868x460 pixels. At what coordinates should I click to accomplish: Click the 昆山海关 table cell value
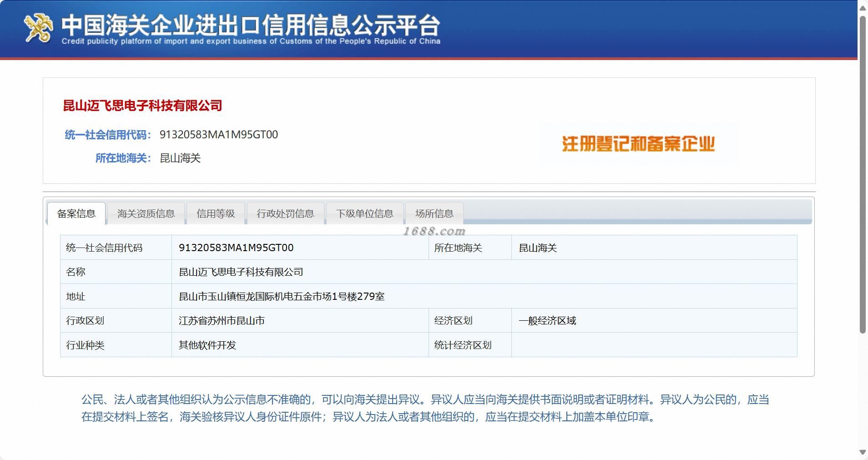[x=654, y=248]
